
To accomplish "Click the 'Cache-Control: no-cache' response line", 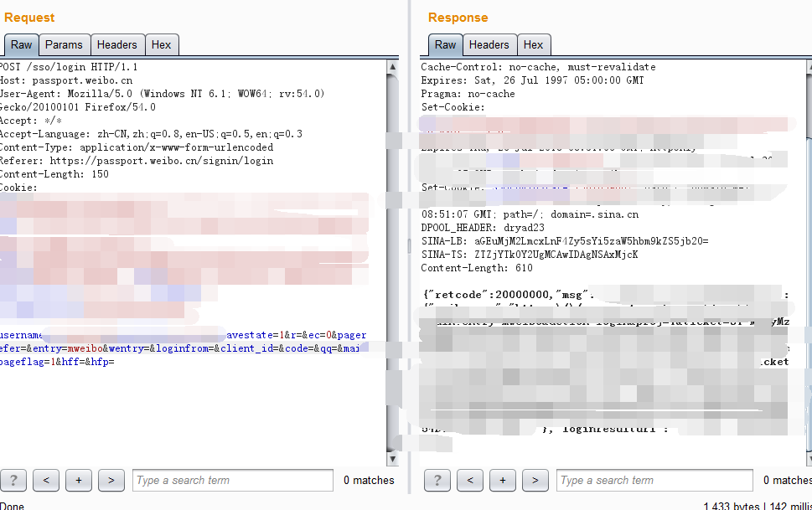I will [538, 67].
